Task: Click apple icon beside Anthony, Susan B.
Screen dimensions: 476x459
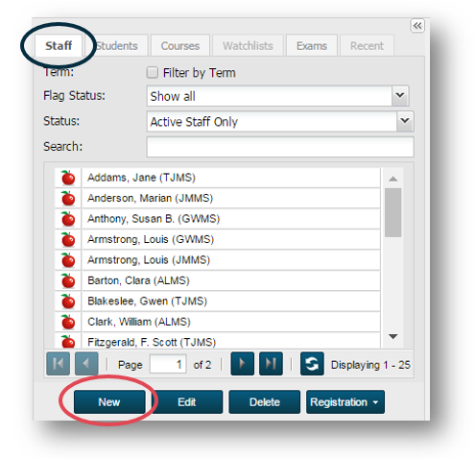Action: (68, 219)
